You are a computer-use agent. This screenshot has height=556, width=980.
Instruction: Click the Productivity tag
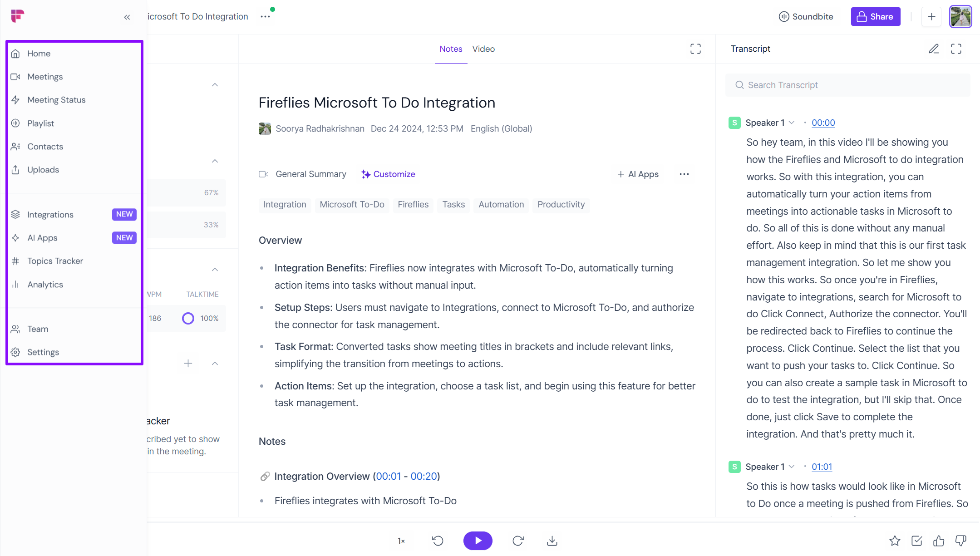point(561,205)
